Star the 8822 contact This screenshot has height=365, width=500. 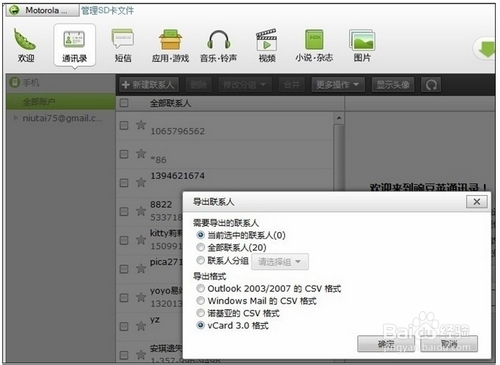click(x=141, y=211)
